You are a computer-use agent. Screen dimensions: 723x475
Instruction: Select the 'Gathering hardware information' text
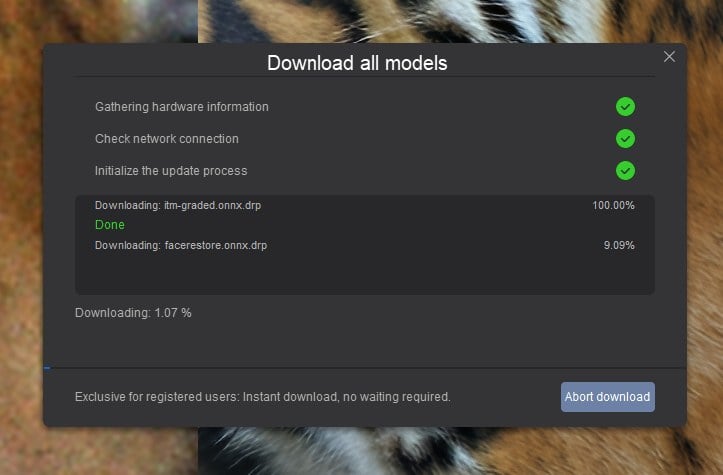[x=182, y=107]
